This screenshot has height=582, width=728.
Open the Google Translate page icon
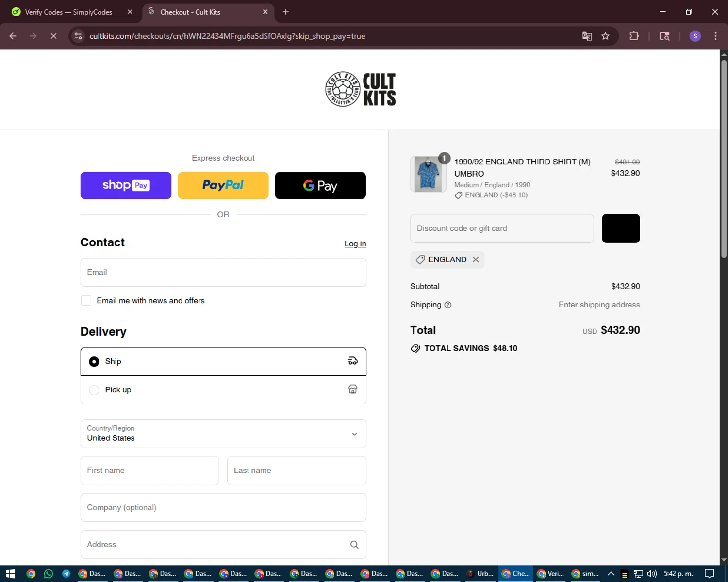tap(587, 36)
